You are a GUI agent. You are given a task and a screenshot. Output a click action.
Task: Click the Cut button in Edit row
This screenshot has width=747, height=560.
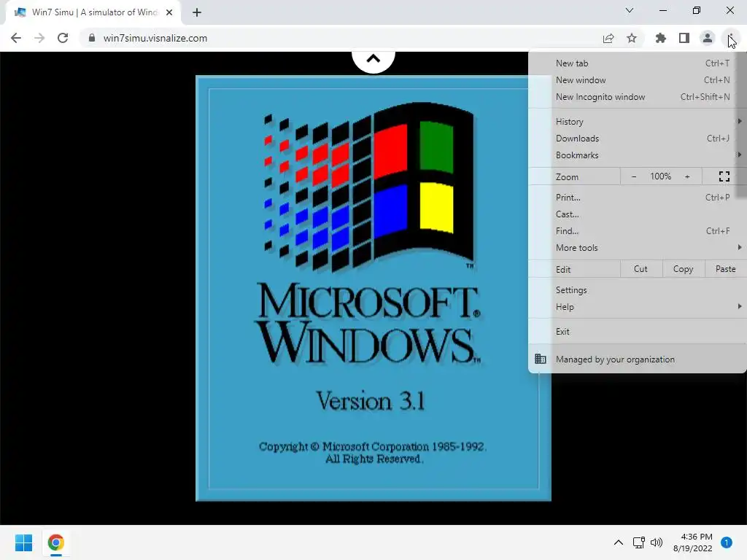[640, 269]
